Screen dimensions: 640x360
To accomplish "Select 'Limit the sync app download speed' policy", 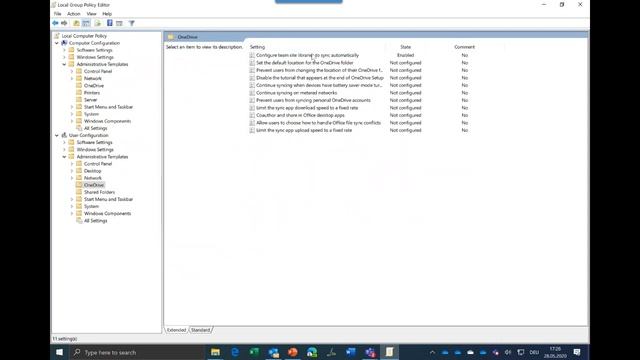I will tap(307, 108).
